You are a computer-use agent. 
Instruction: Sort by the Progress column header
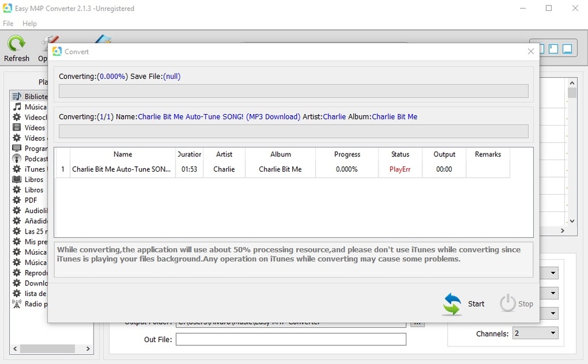[x=347, y=154]
